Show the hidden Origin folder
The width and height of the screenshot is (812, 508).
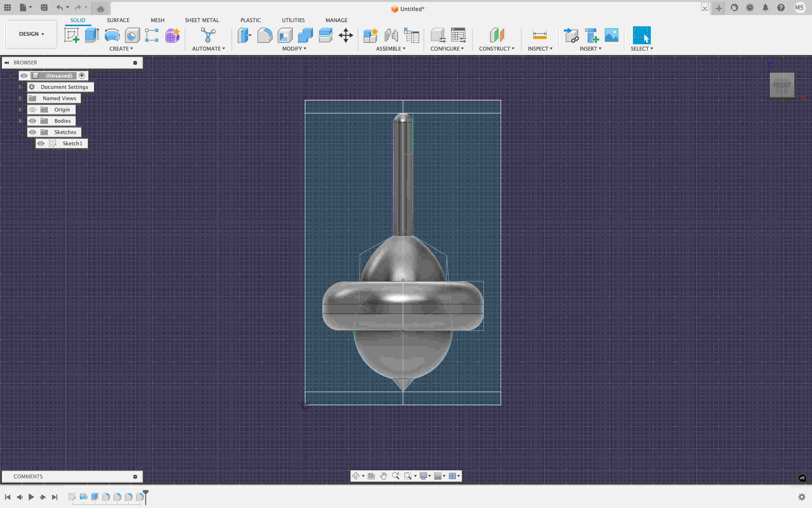[x=32, y=110]
